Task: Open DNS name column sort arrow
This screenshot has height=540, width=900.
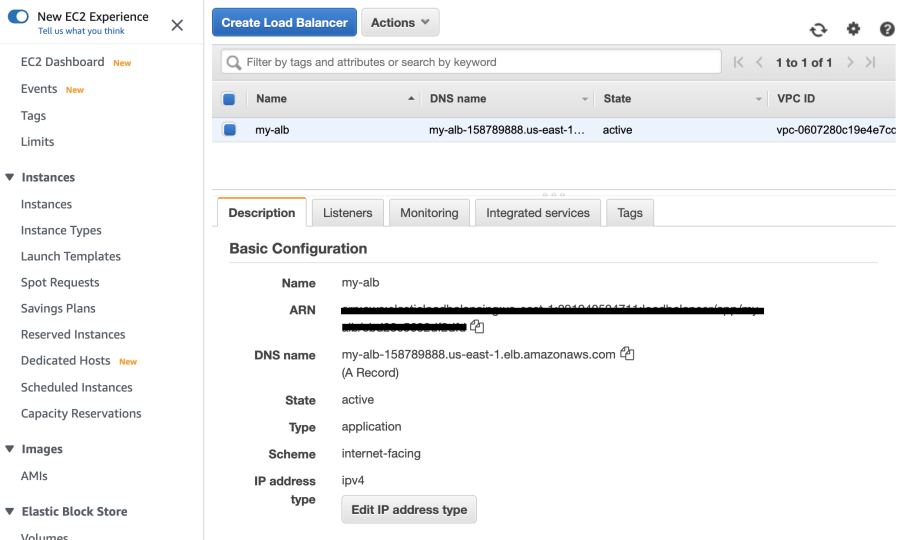Action: pos(584,99)
